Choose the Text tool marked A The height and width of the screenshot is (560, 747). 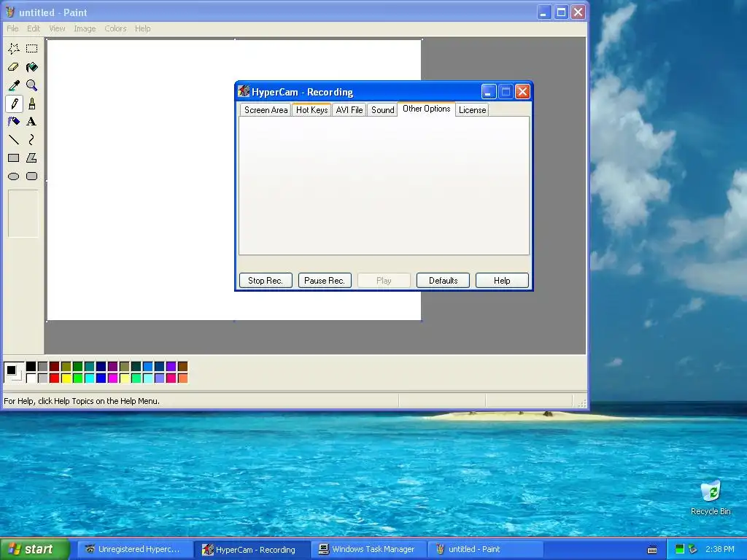click(32, 122)
